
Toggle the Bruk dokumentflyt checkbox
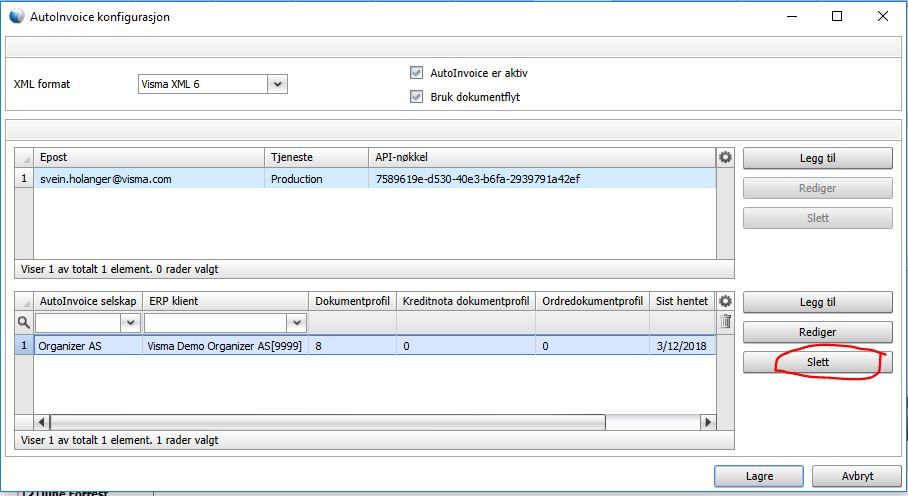(416, 97)
